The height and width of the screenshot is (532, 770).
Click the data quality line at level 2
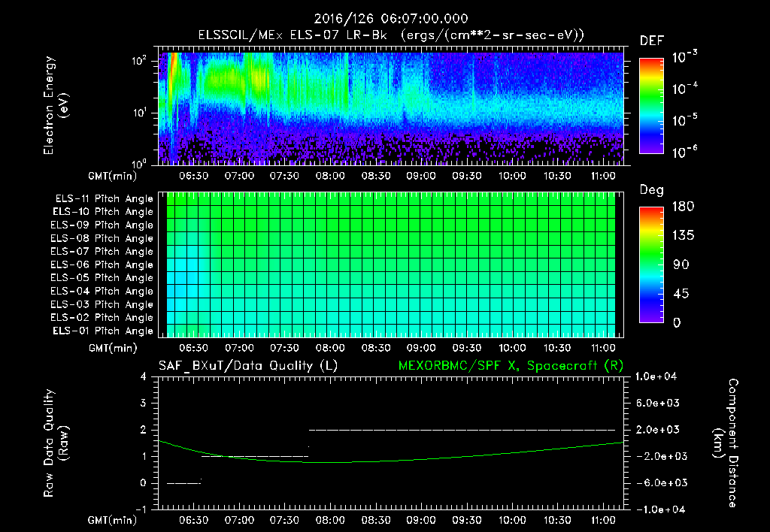(462, 430)
